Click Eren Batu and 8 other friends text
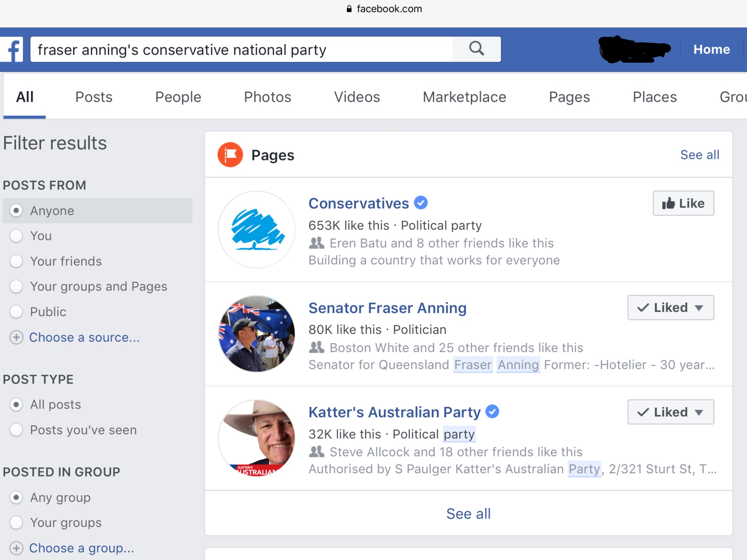The width and height of the screenshot is (747, 560). pyautogui.click(x=441, y=243)
